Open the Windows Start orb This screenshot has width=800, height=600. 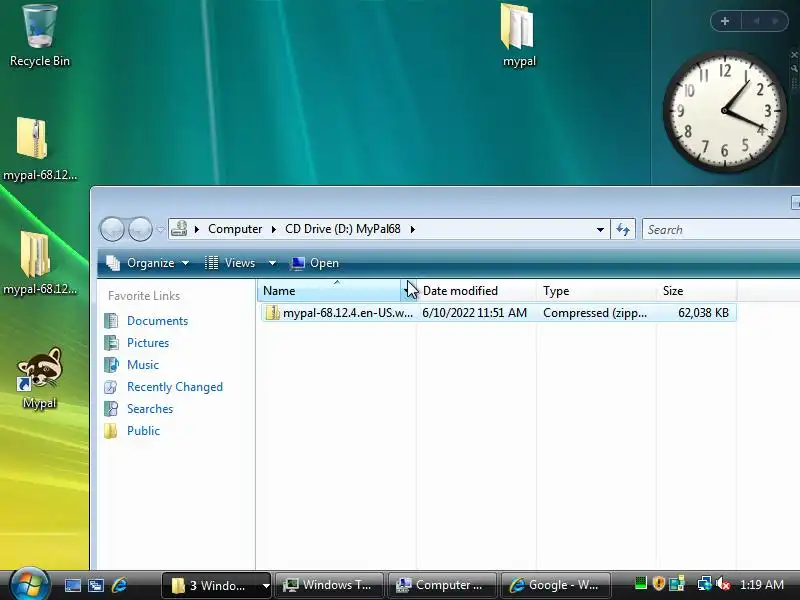29,584
